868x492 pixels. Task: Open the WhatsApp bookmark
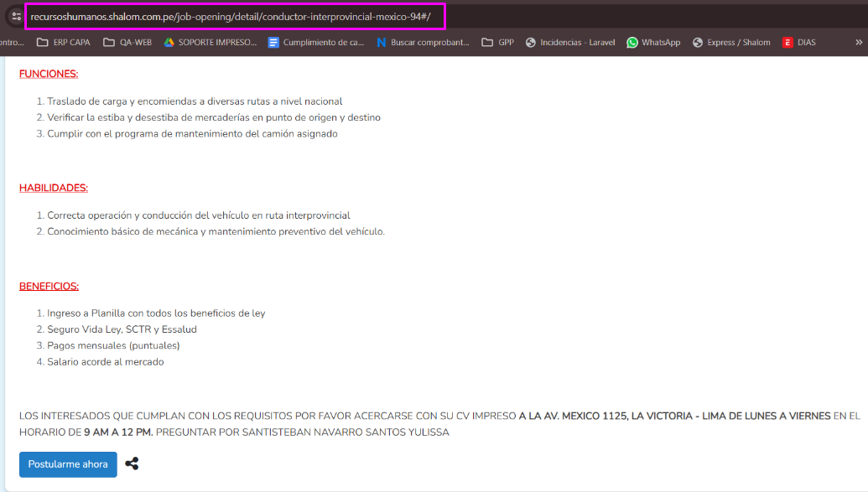click(x=653, y=42)
